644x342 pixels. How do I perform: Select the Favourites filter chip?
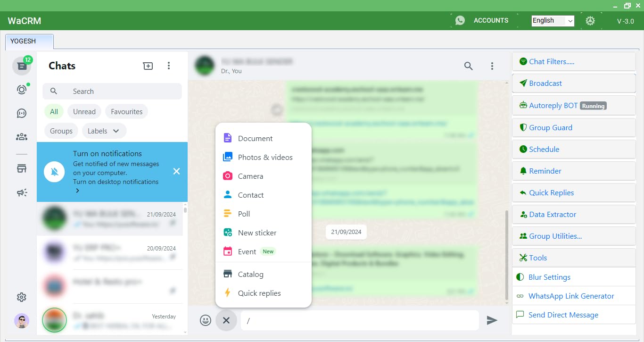(126, 112)
